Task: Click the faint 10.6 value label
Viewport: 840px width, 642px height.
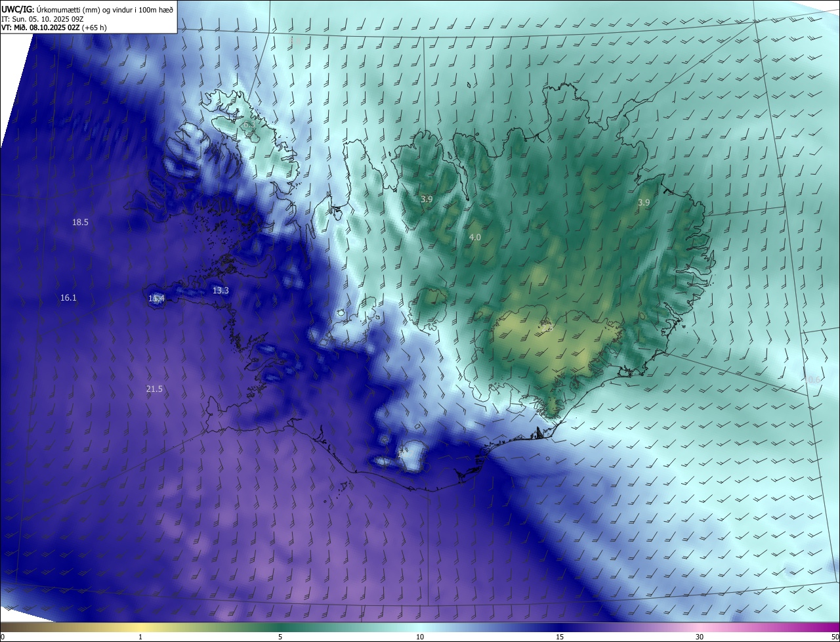Action: pyautogui.click(x=812, y=379)
